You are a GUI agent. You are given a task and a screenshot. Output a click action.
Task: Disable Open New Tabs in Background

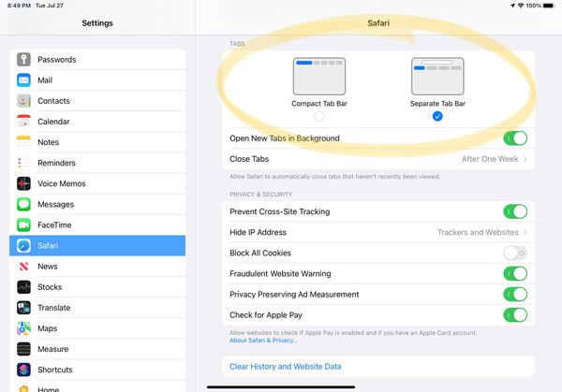coord(514,138)
